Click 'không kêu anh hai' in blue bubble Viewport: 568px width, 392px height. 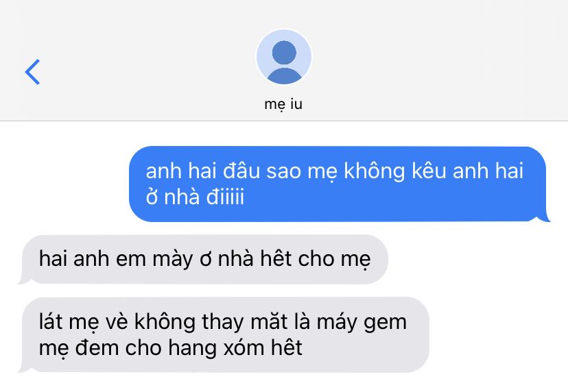434,171
